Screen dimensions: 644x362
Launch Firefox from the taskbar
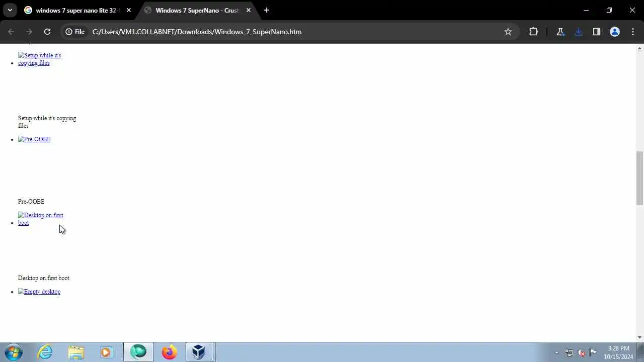click(x=169, y=352)
